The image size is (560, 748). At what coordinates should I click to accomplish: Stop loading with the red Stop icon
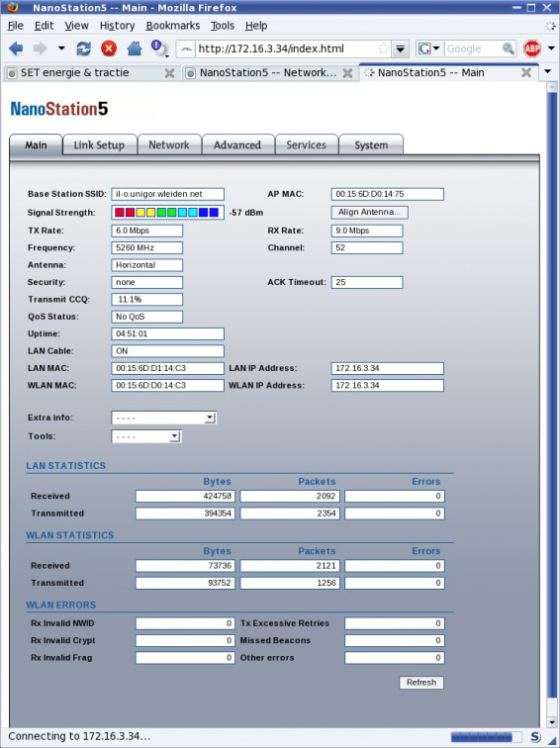click(109, 48)
